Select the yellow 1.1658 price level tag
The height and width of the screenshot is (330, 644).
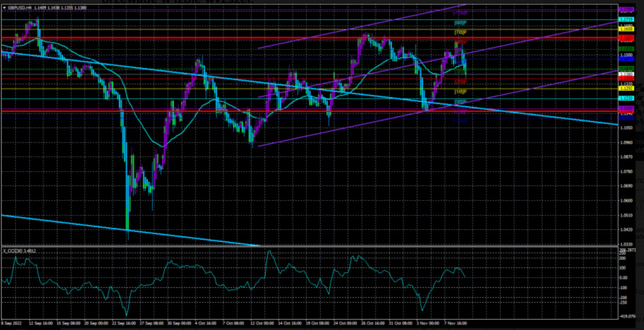[626, 29]
